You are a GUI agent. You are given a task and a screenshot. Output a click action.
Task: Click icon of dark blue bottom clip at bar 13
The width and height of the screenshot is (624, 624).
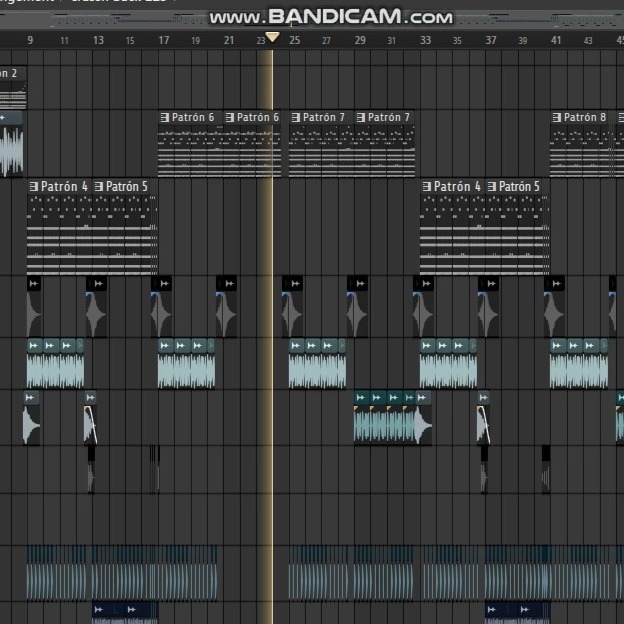tap(99, 609)
